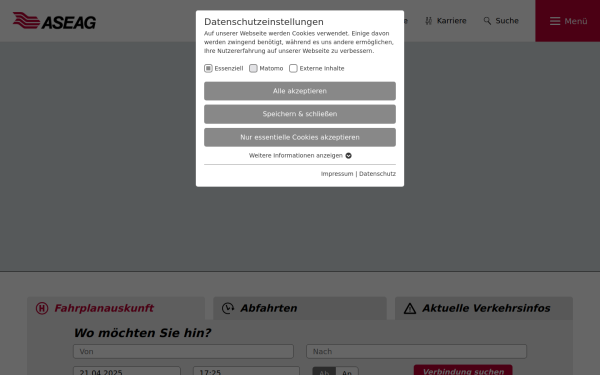Open the hamburger Menü icon
This screenshot has height=375, width=600.
555,21
